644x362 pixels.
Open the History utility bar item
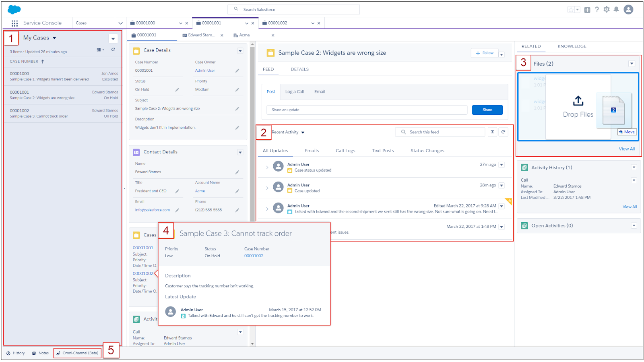pyautogui.click(x=16, y=354)
